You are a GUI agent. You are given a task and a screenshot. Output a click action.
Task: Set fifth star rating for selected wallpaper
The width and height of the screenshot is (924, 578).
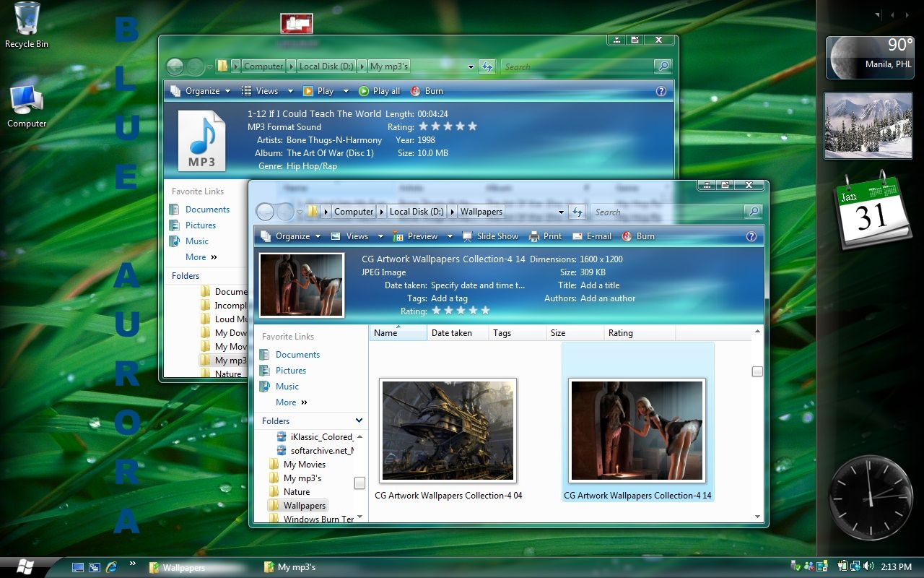coord(485,311)
